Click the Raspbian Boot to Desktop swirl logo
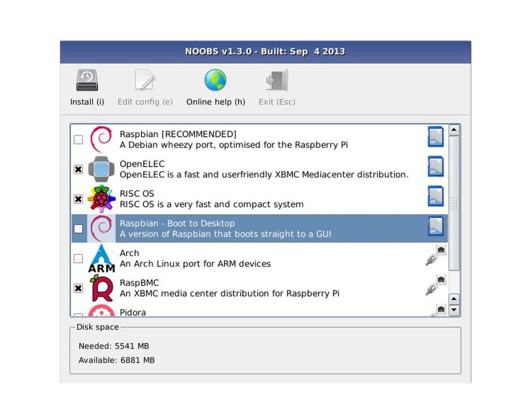The image size is (532, 417). click(101, 229)
